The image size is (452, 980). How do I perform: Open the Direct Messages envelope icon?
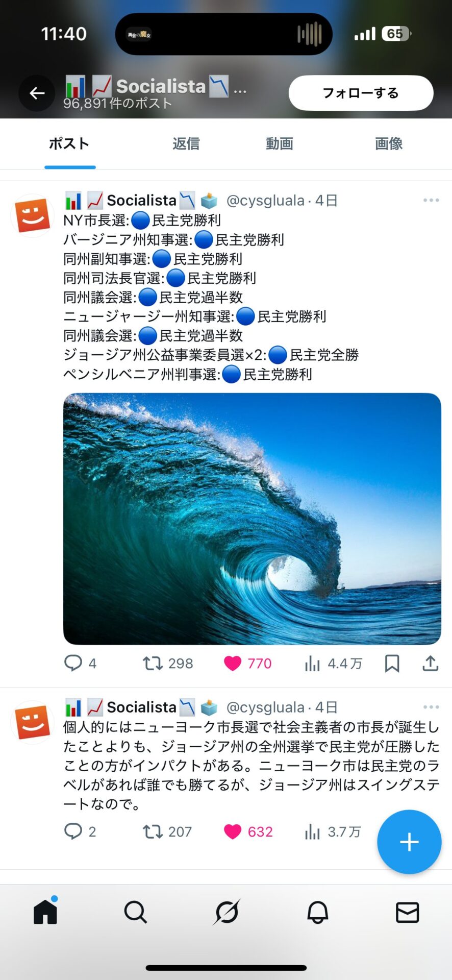[407, 914]
